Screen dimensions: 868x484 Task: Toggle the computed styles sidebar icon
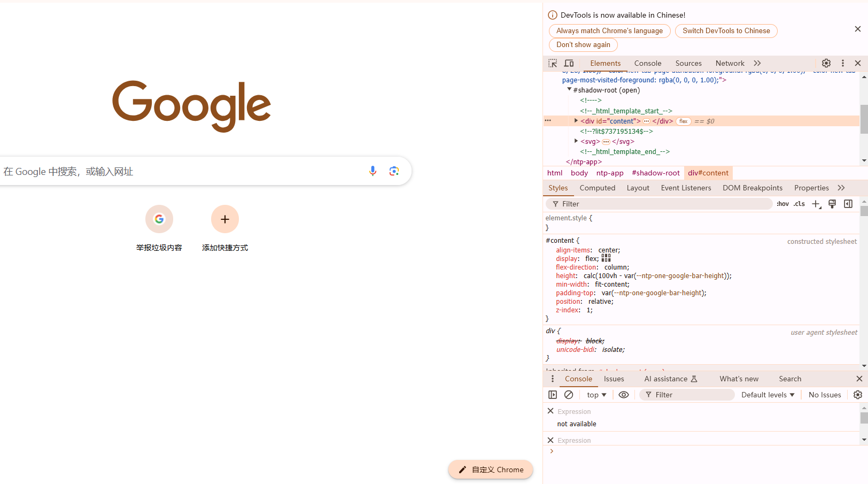848,204
